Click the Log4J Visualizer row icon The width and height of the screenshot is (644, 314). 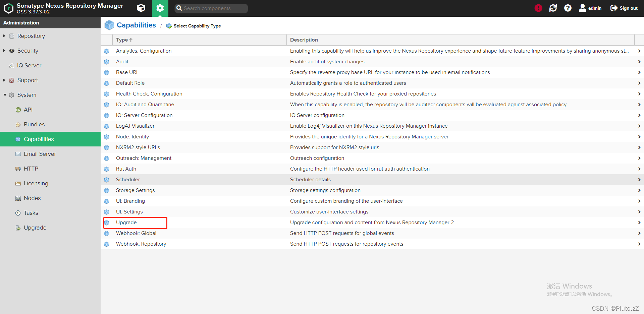tap(107, 126)
